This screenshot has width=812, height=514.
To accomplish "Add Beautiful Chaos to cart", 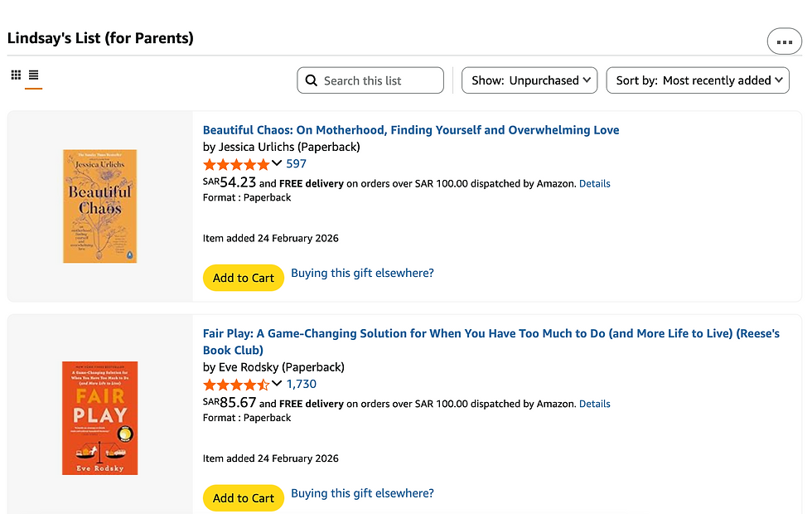I will [243, 278].
